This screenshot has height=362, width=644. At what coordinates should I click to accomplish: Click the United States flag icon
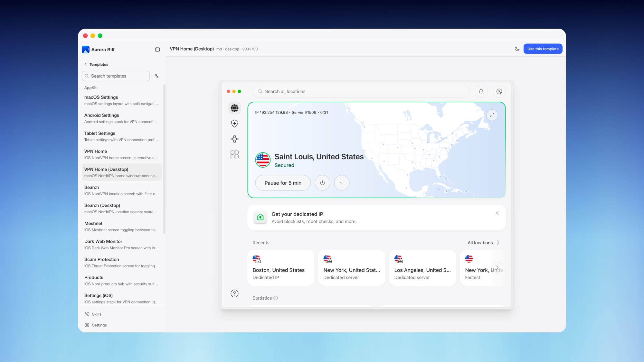(263, 160)
